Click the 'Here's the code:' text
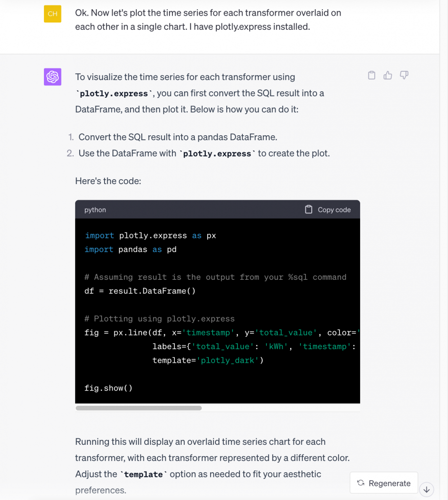Image resolution: width=448 pixels, height=500 pixels. 108,181
